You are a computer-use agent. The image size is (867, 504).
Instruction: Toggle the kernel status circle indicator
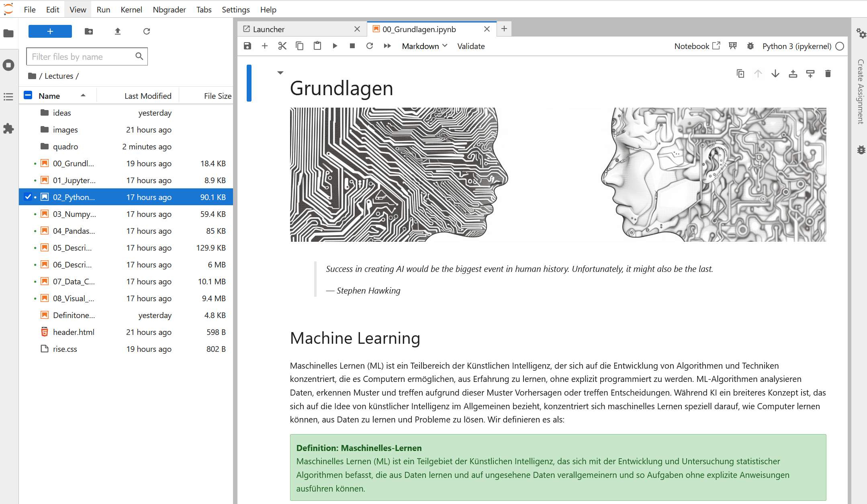coord(840,46)
